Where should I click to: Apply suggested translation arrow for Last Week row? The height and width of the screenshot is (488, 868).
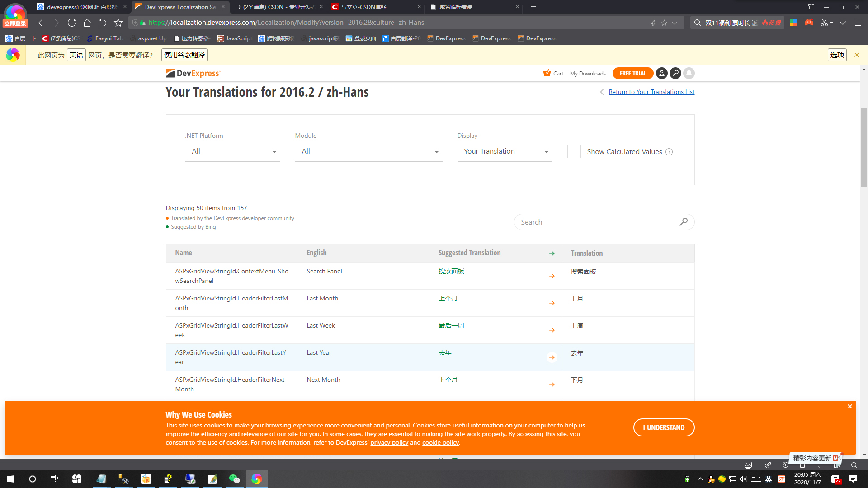pos(552,330)
